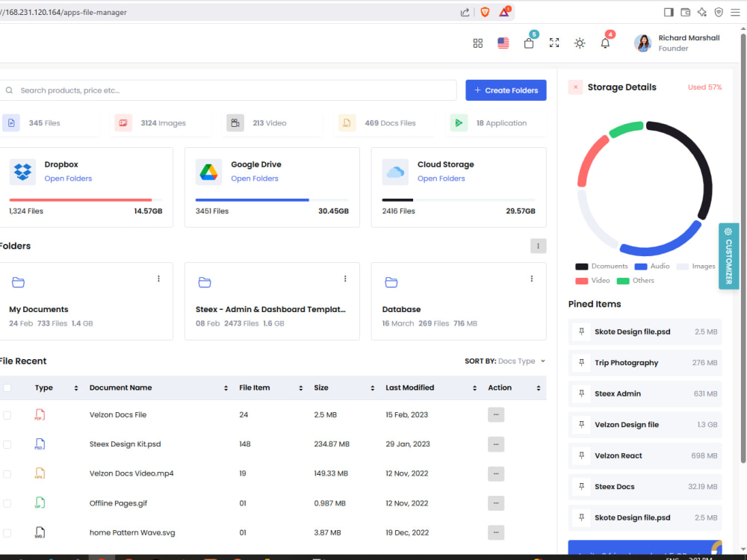Check the select-all table header checkbox

[7, 388]
